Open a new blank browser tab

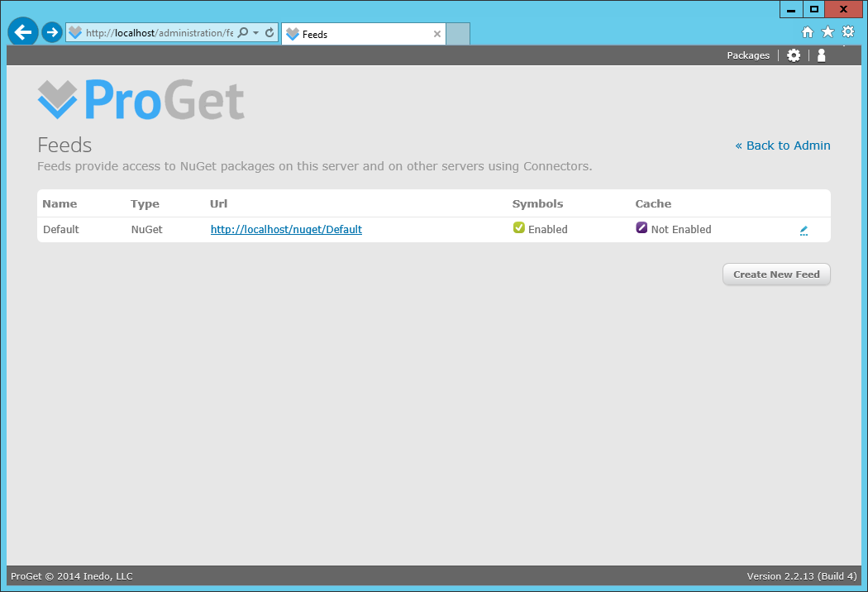pos(458,34)
